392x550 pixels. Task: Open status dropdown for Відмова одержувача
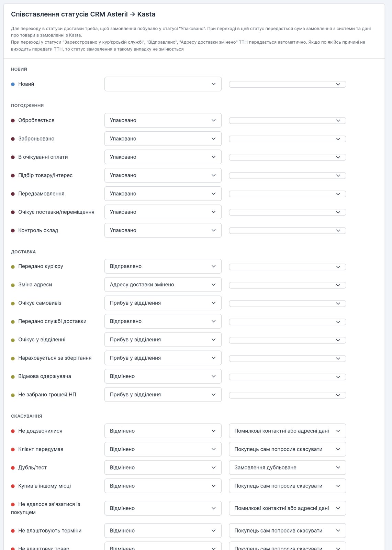pyautogui.click(x=163, y=376)
